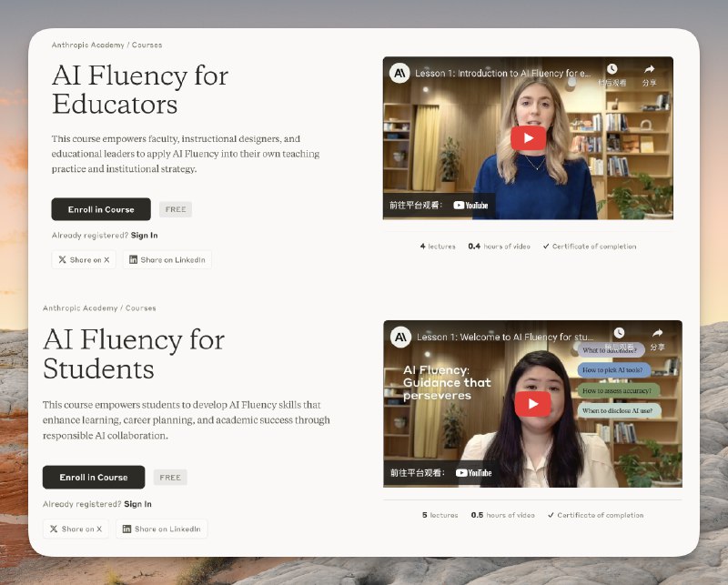Share the Educators course on LinkedIn
728x585 pixels.
pos(167,260)
